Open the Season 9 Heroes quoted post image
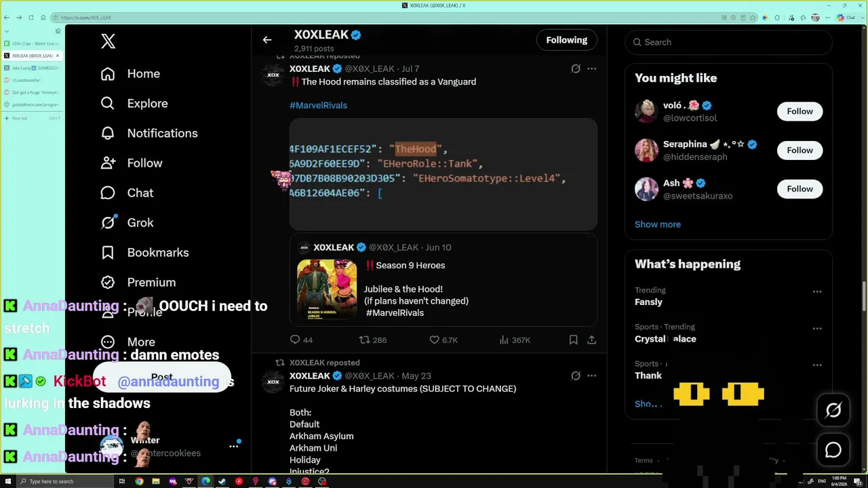The image size is (868, 488). pyautogui.click(x=327, y=289)
